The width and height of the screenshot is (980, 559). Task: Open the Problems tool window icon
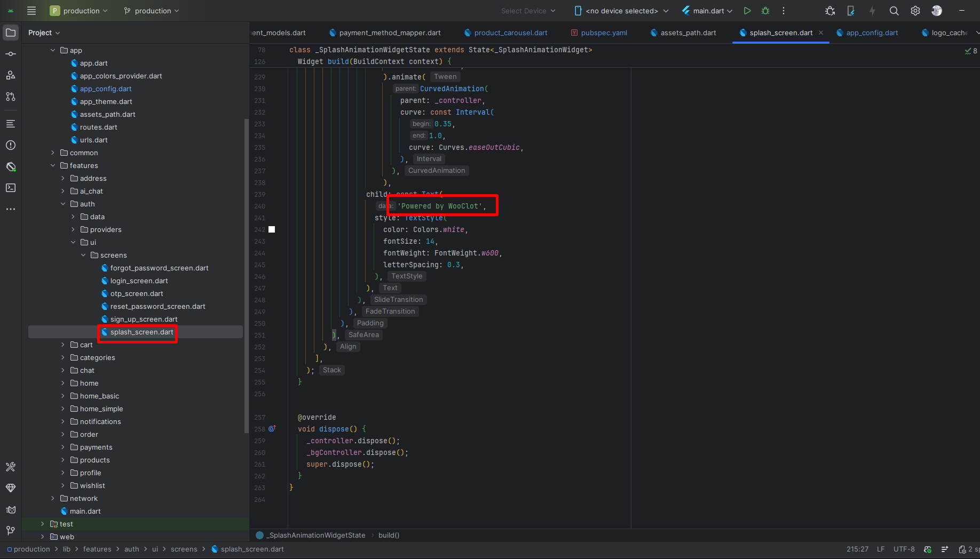coord(11,145)
